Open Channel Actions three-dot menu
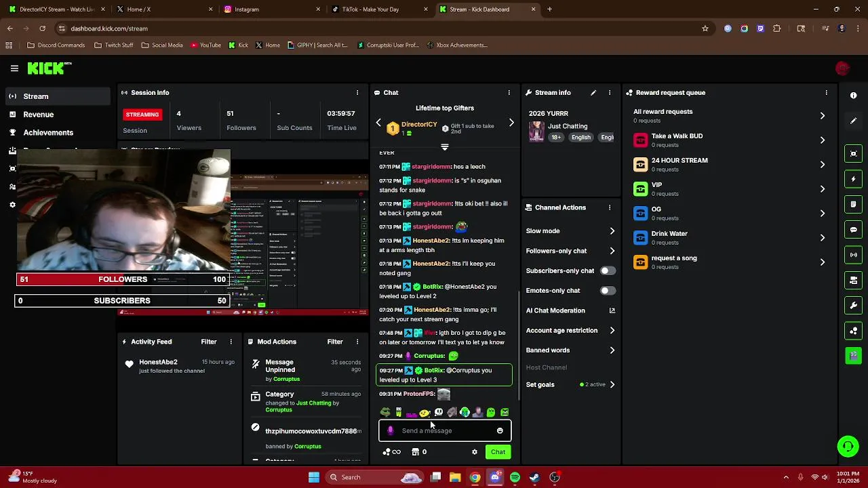The width and height of the screenshot is (868, 488). click(610, 207)
